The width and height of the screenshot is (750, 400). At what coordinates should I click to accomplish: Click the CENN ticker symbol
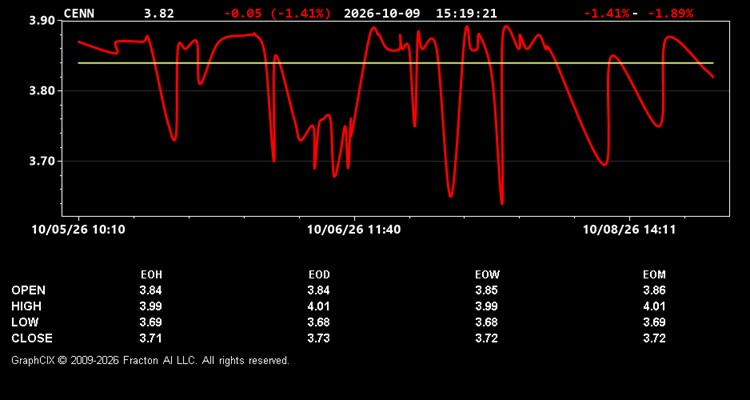79,13
